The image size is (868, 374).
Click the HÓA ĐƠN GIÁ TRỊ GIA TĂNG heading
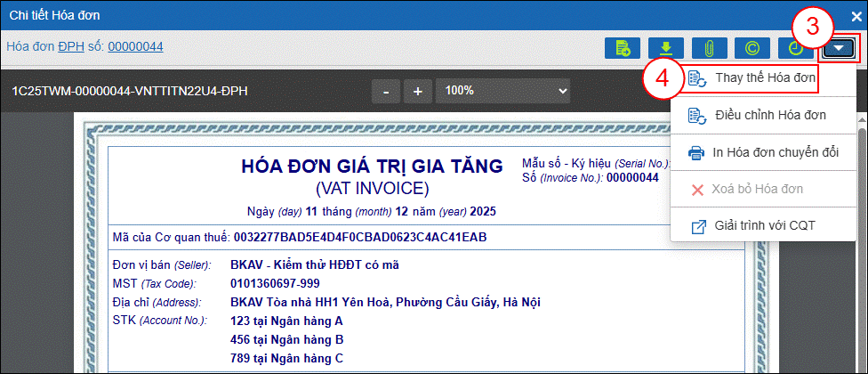372,167
